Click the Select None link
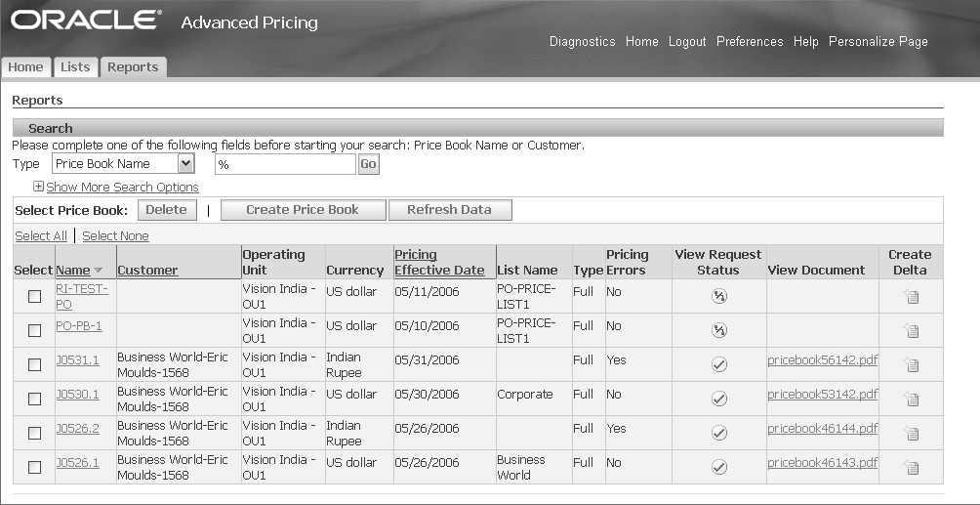980x505 pixels. click(115, 236)
